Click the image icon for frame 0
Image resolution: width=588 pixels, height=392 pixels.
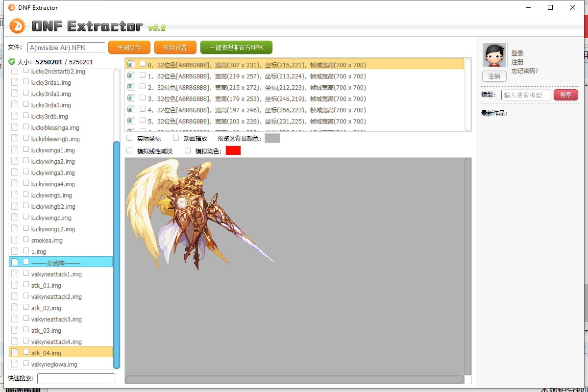click(x=130, y=64)
